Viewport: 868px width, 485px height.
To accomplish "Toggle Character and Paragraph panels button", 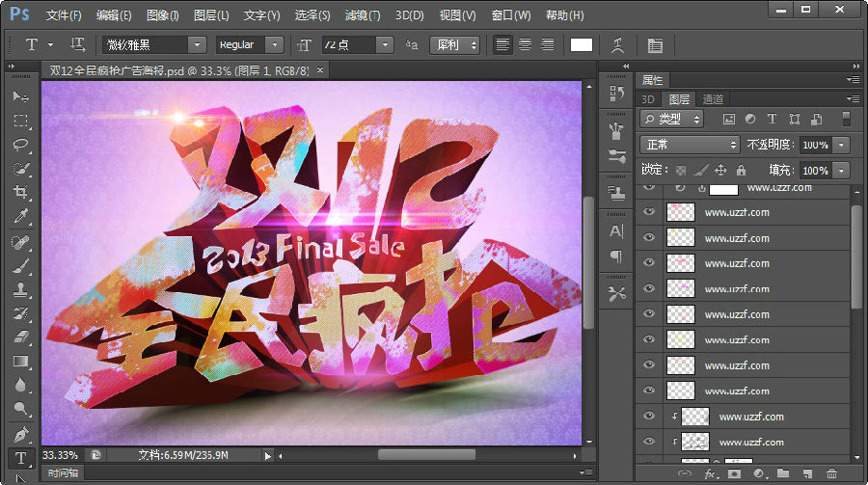I will [655, 45].
